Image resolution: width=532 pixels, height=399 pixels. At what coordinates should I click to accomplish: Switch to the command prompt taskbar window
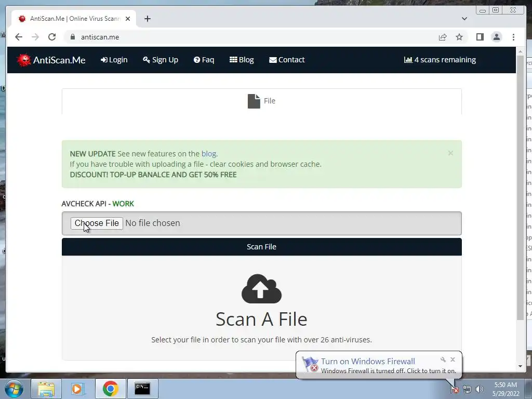tap(142, 389)
